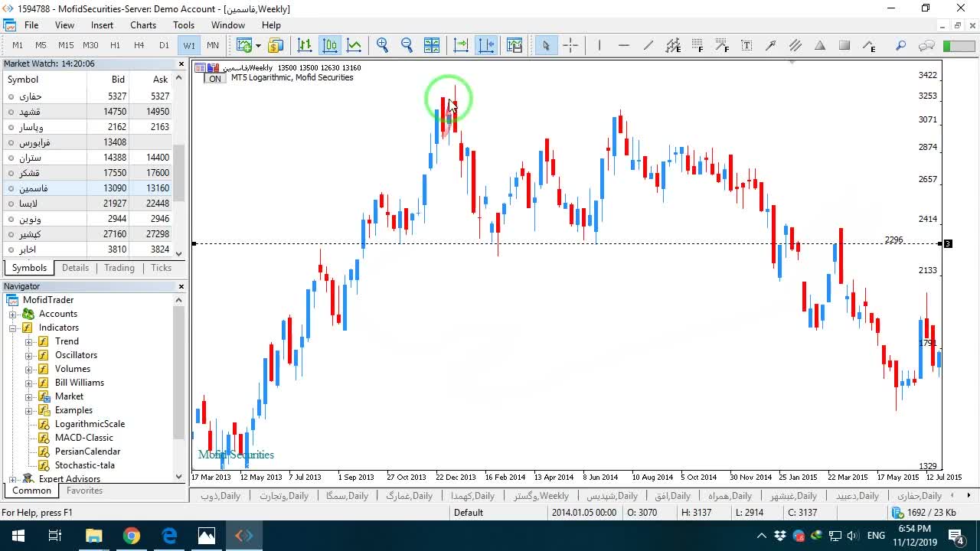Toggle chart auto scroll
Screen dimensions: 980x551
tap(461, 45)
